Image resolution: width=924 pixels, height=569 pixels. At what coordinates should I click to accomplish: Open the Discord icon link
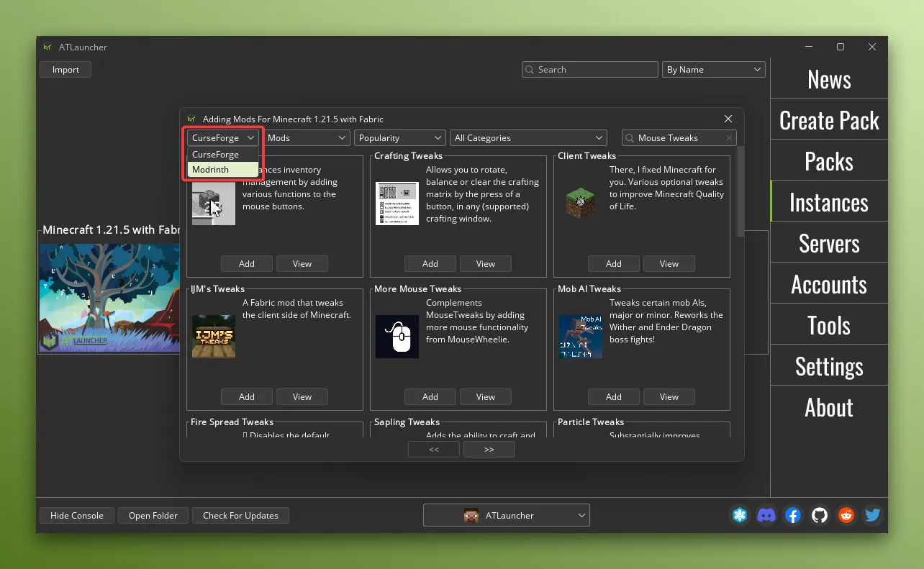coord(766,515)
